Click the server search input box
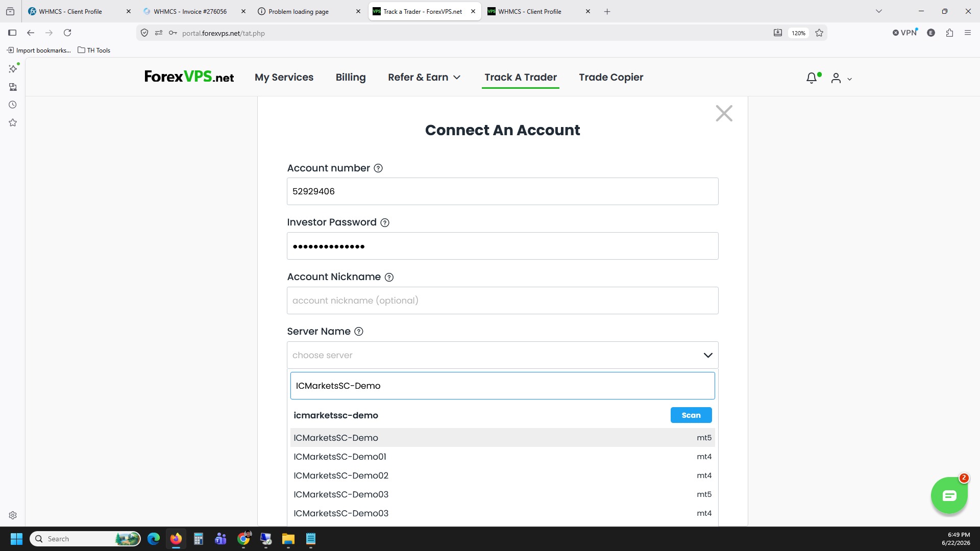Image resolution: width=980 pixels, height=551 pixels. coord(502,386)
